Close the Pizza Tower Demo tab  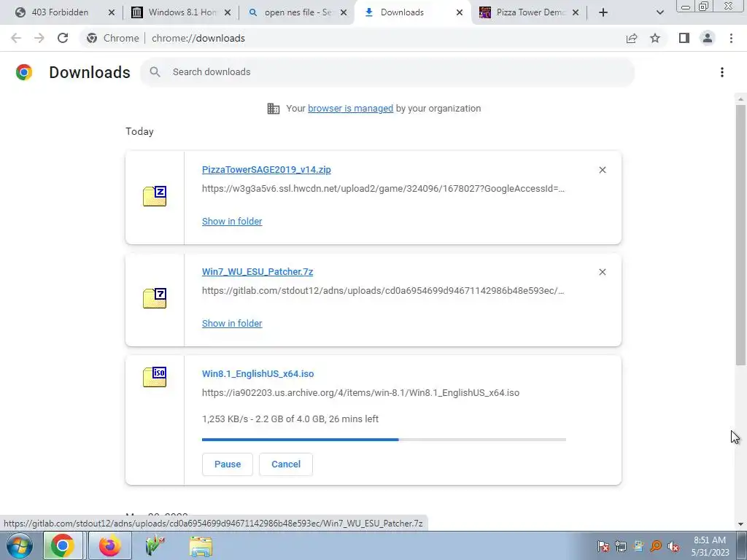pos(576,12)
